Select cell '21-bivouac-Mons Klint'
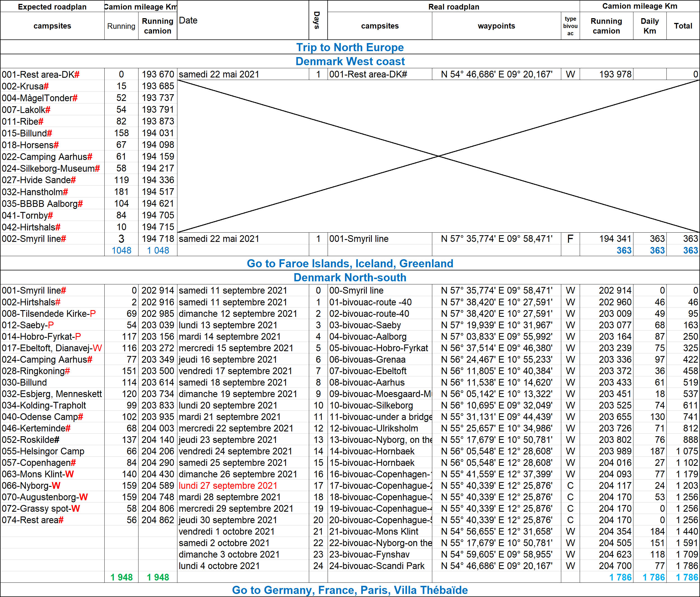Screen dimensions: 700x597 point(373,532)
